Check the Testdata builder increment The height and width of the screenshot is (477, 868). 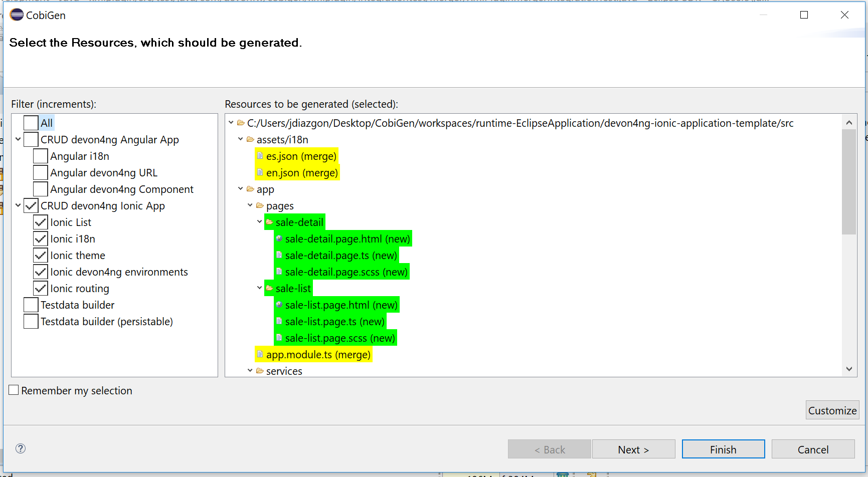[31, 305]
